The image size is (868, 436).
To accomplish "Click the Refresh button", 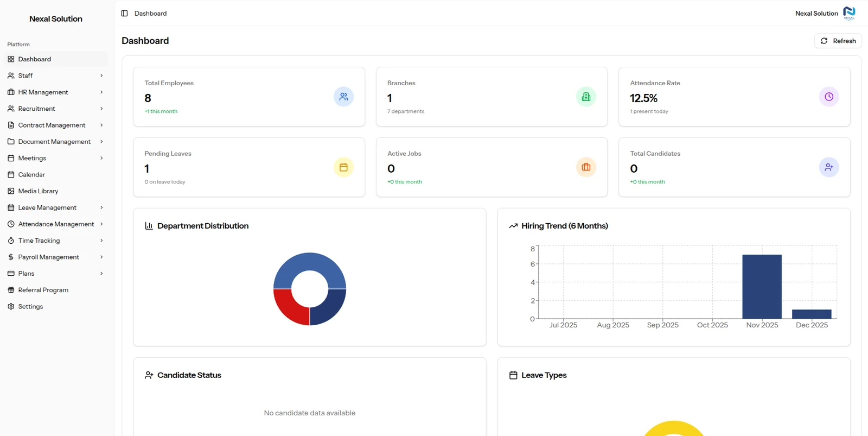I will coord(838,41).
